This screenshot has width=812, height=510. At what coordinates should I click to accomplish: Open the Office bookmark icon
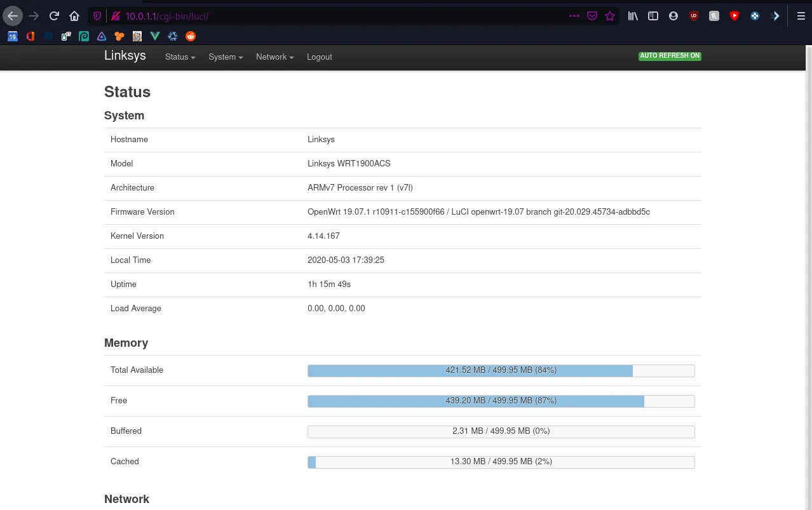(x=30, y=36)
